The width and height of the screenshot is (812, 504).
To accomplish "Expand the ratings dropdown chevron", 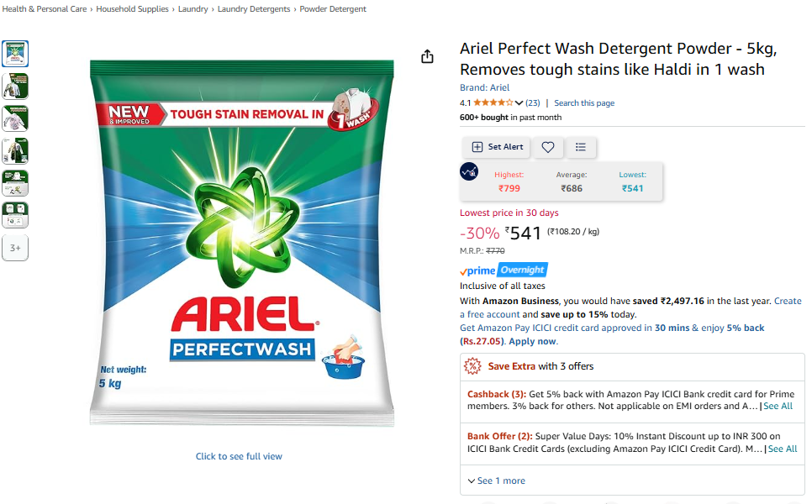I will pos(519,103).
